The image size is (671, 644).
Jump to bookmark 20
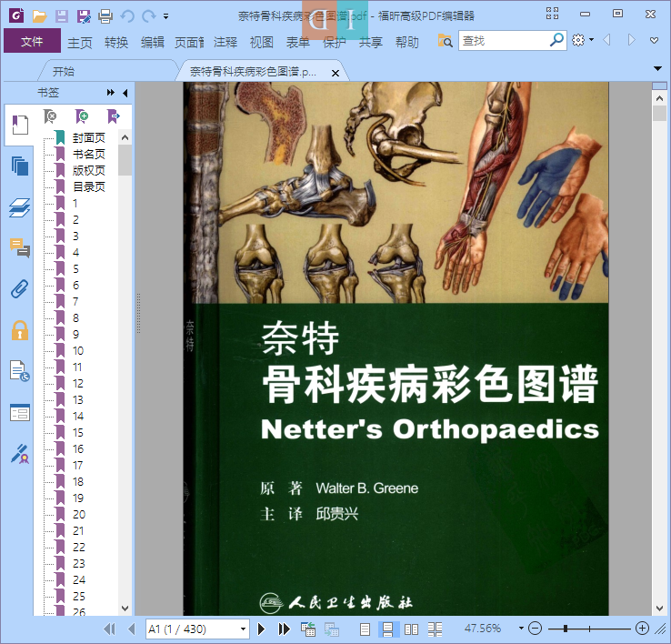click(79, 514)
